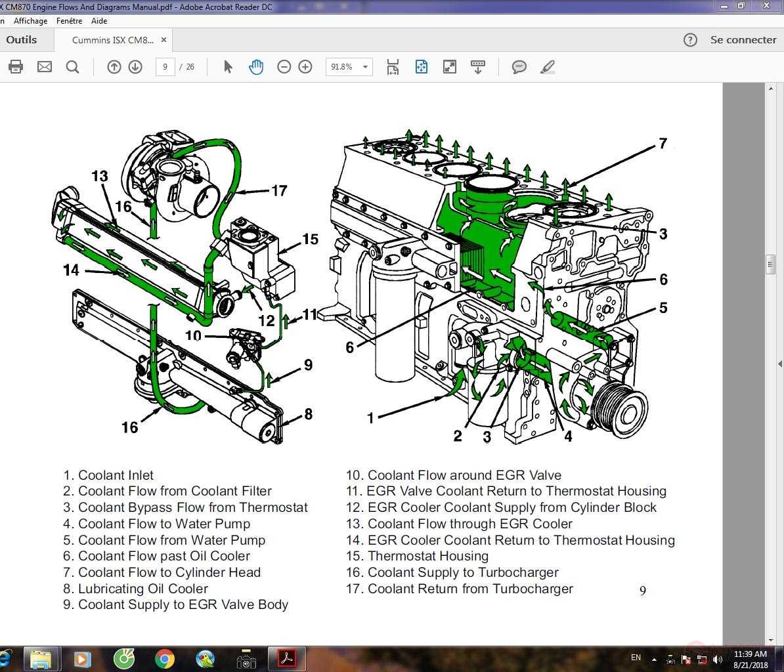Screen dimensions: 784x672
Task: Open the Email attachment icon
Action: tap(45, 66)
